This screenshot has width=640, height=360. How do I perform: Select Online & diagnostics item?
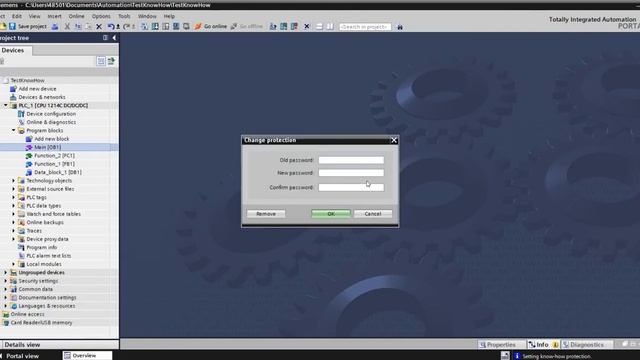[51, 122]
